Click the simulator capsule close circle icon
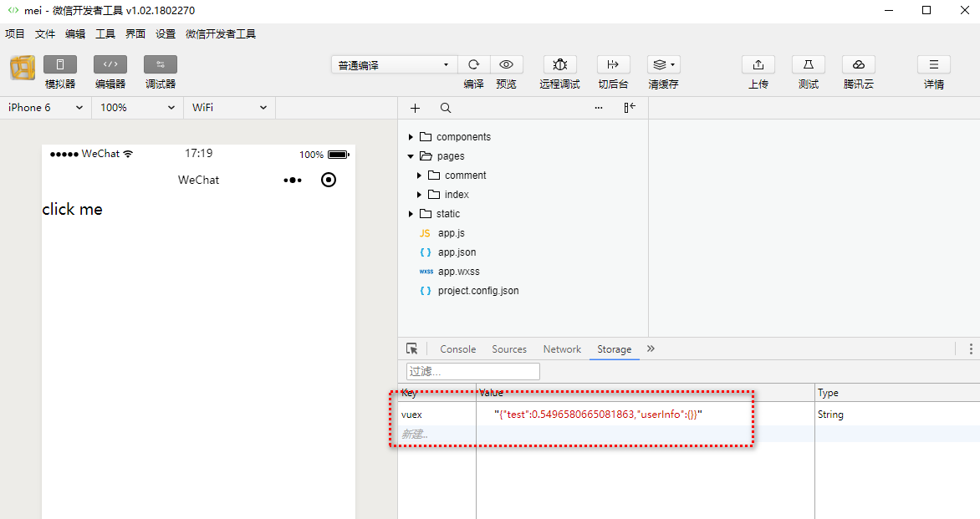 [x=328, y=180]
